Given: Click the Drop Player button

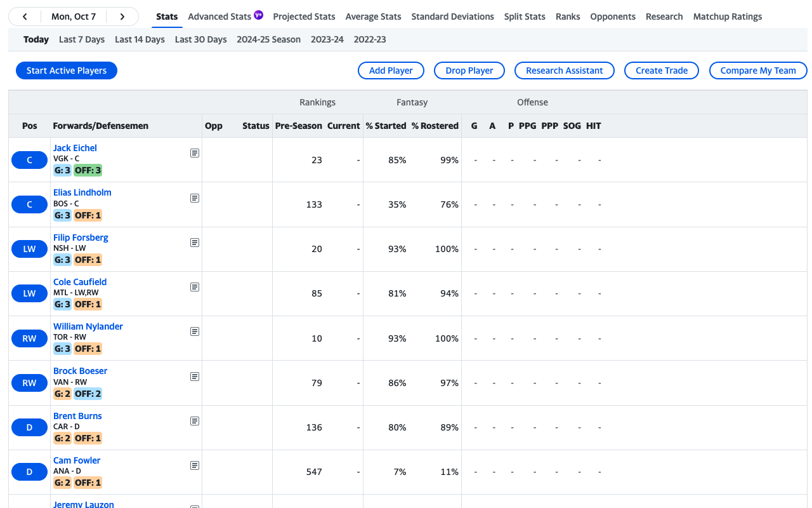Looking at the screenshot, I should point(469,70).
